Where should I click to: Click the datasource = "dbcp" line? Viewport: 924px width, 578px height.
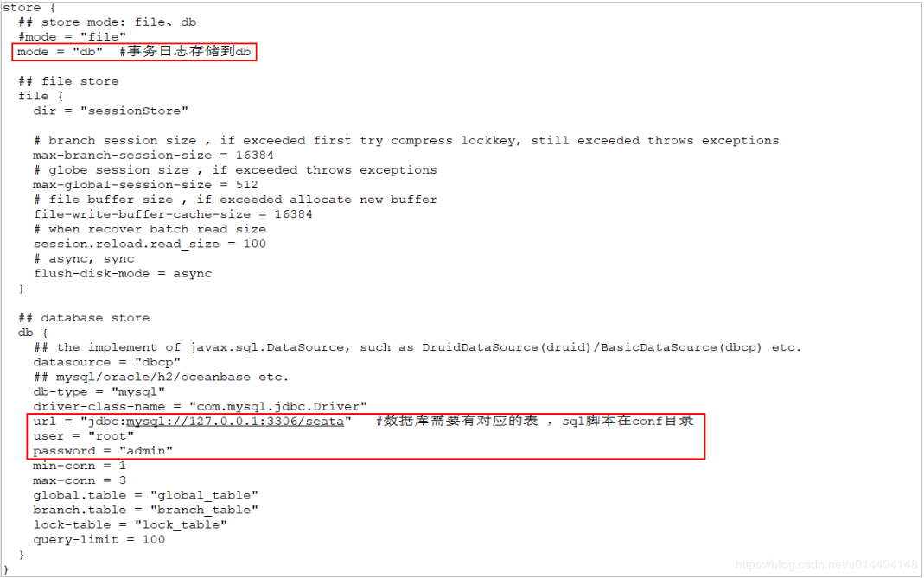pyautogui.click(x=107, y=362)
